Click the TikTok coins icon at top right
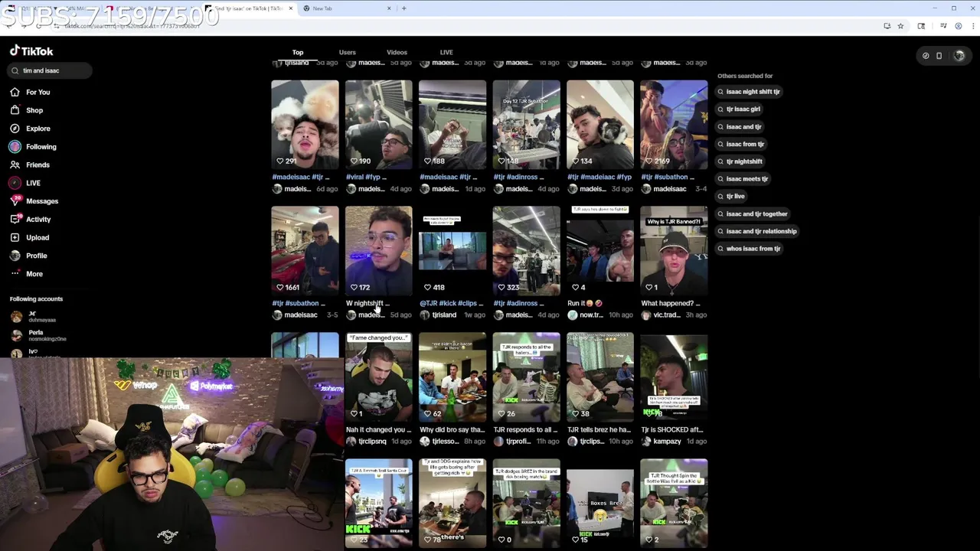980x551 pixels. [x=926, y=55]
